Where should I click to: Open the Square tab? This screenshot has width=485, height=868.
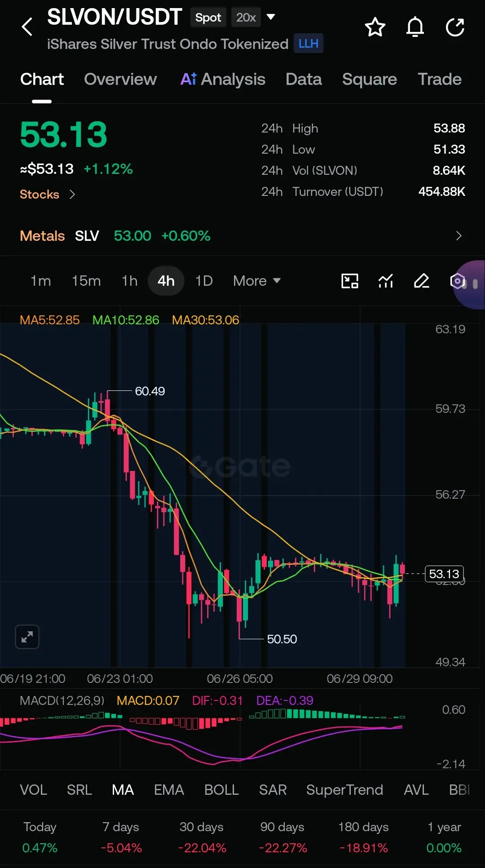tap(370, 80)
